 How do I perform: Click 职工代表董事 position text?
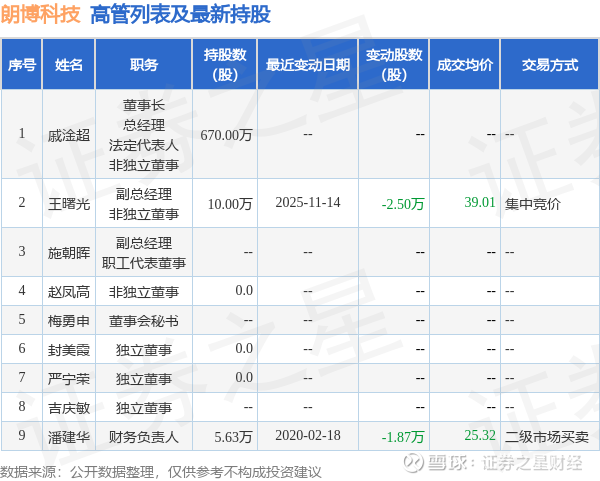click(x=143, y=263)
